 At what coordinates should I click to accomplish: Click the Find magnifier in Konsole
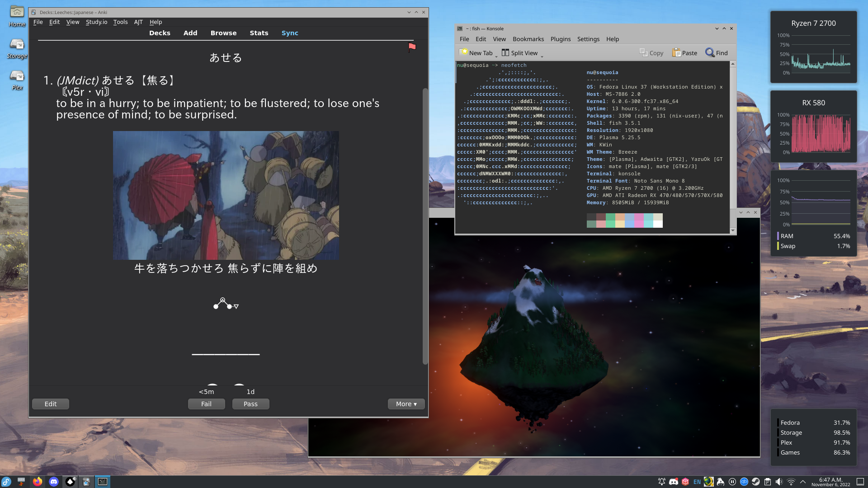point(710,53)
